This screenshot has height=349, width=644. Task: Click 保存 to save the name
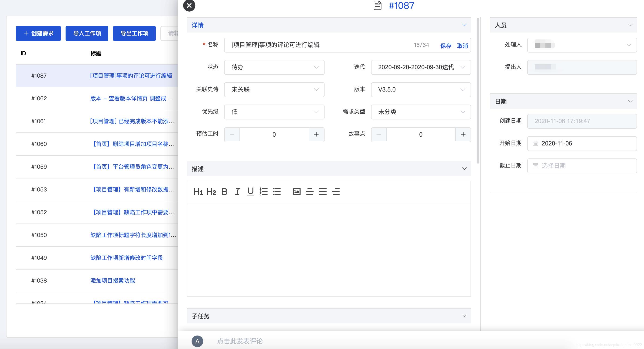[445, 46]
